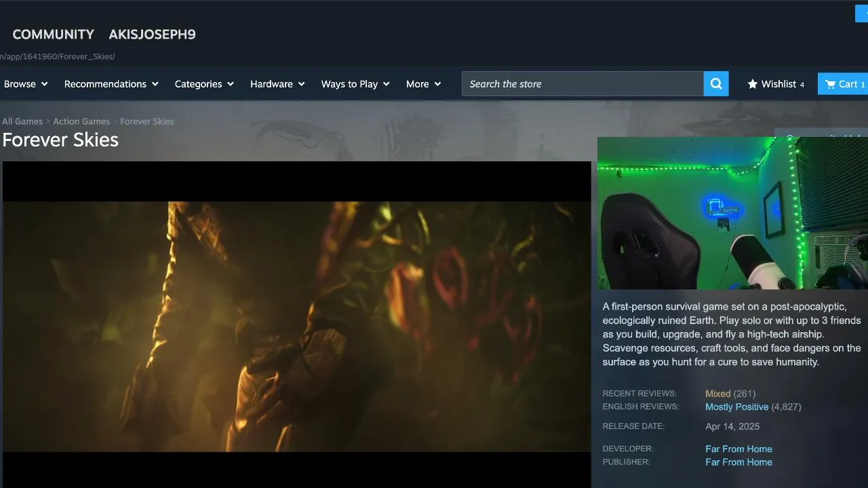The height and width of the screenshot is (488, 868).
Task: Click the game trailer video player
Action: pyautogui.click(x=297, y=325)
